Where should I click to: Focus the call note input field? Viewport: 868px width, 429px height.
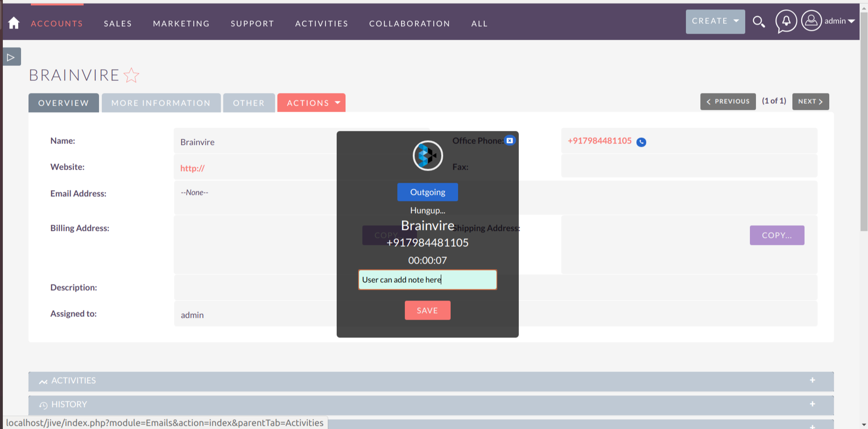tap(428, 279)
